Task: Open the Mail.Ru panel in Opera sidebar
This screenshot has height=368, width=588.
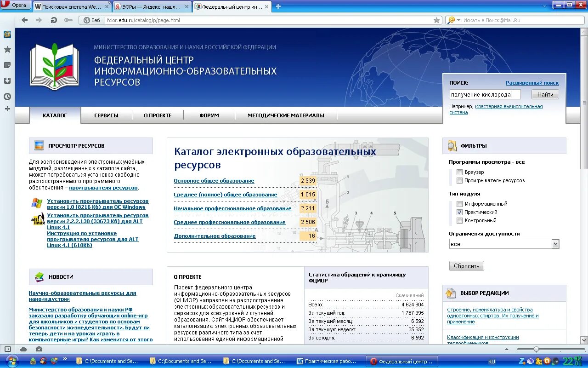Action: 7,34
